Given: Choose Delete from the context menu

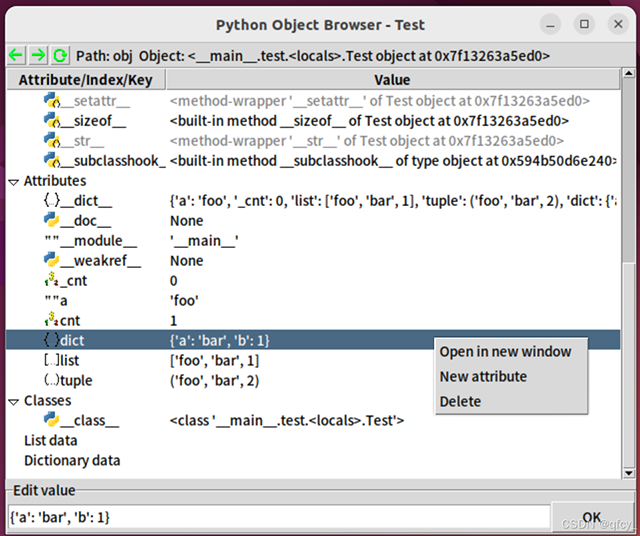Looking at the screenshot, I should point(460,401).
